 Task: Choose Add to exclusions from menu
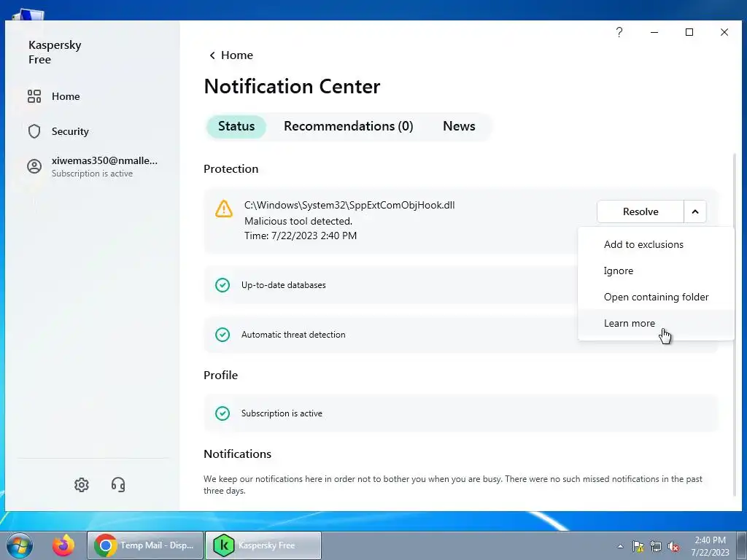[656, 244]
